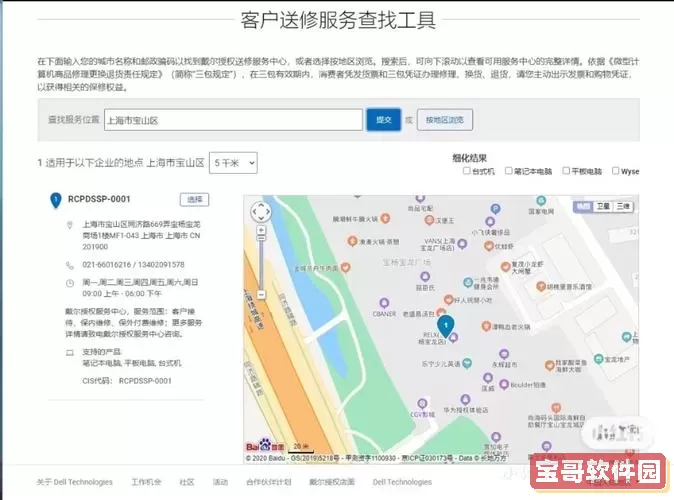Click the 宝龙地产 marker on the map
The width and height of the screenshot is (674, 500).
[598, 359]
